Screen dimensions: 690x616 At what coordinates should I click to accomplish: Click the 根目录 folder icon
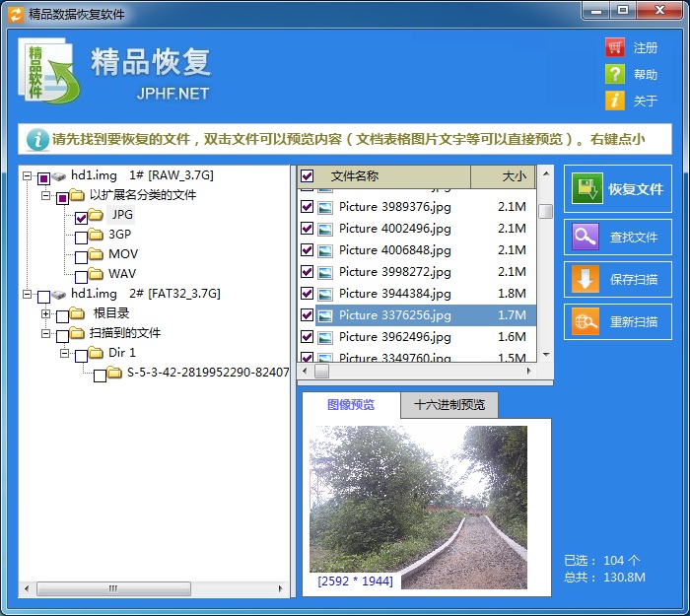click(x=77, y=313)
